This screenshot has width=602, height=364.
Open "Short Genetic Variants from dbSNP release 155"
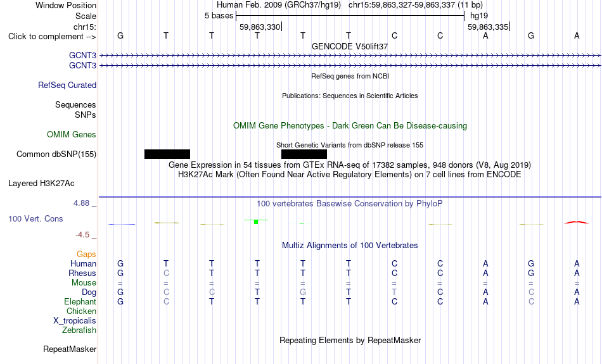(350, 146)
